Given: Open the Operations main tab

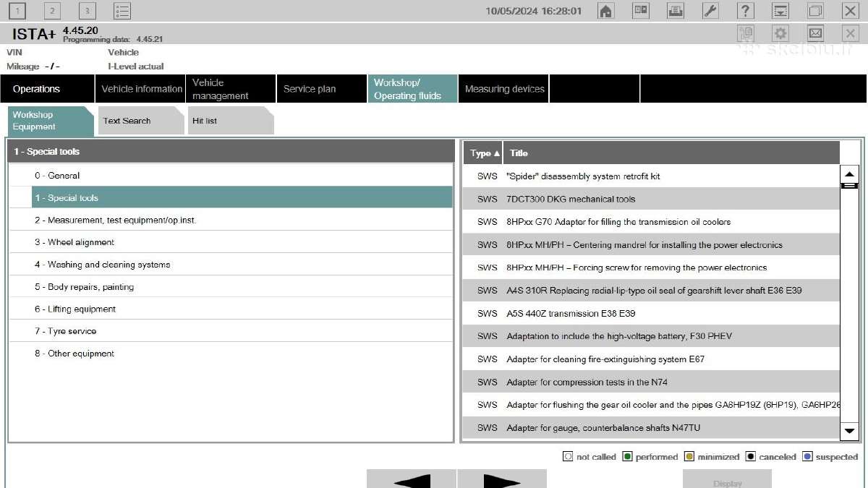Looking at the screenshot, I should click(47, 89).
